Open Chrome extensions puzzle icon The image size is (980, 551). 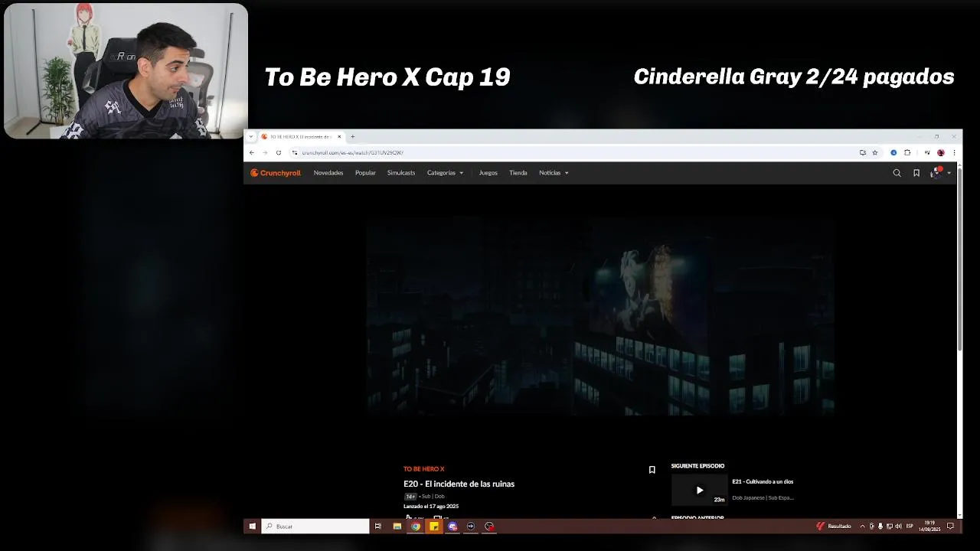[x=907, y=152]
